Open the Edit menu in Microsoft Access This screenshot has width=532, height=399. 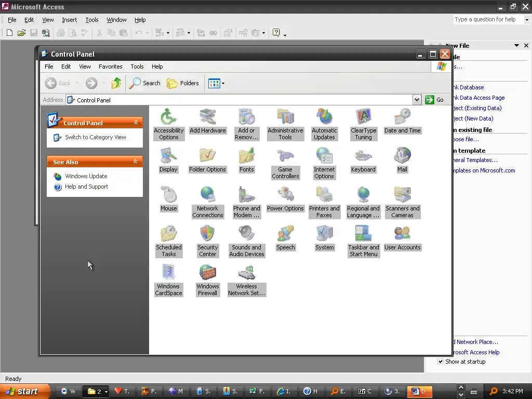point(29,20)
